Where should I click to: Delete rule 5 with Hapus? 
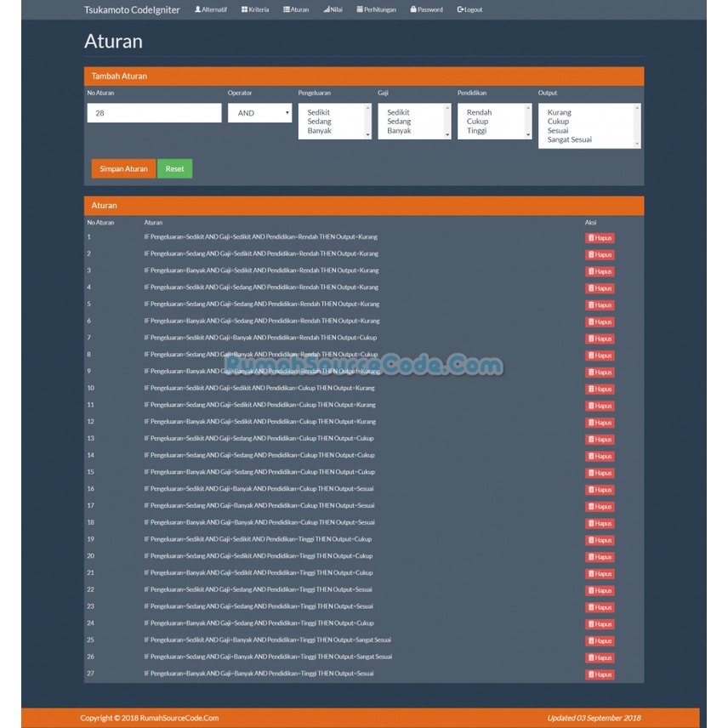(x=600, y=305)
